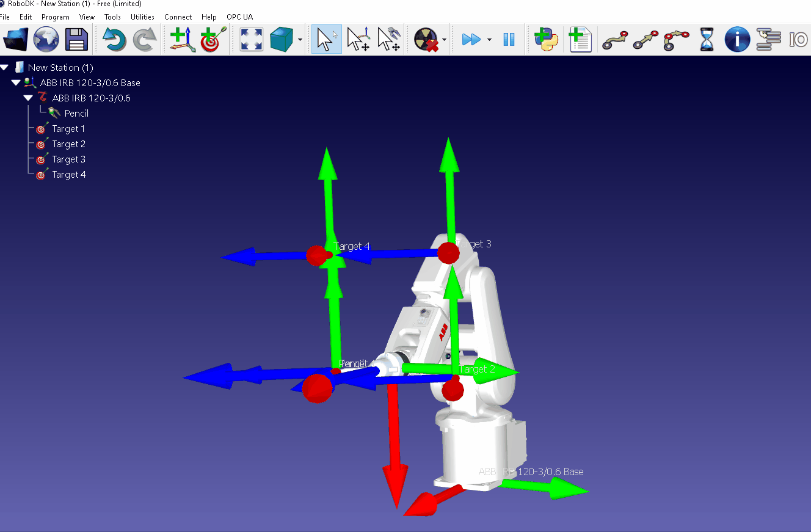Open the View menu

(87, 17)
